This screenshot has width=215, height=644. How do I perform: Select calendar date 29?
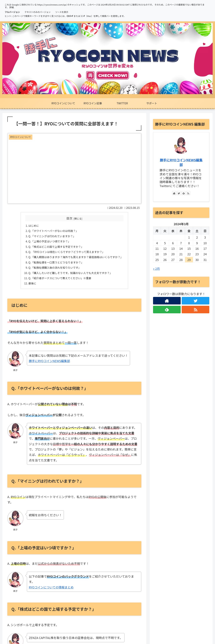pos(189,260)
